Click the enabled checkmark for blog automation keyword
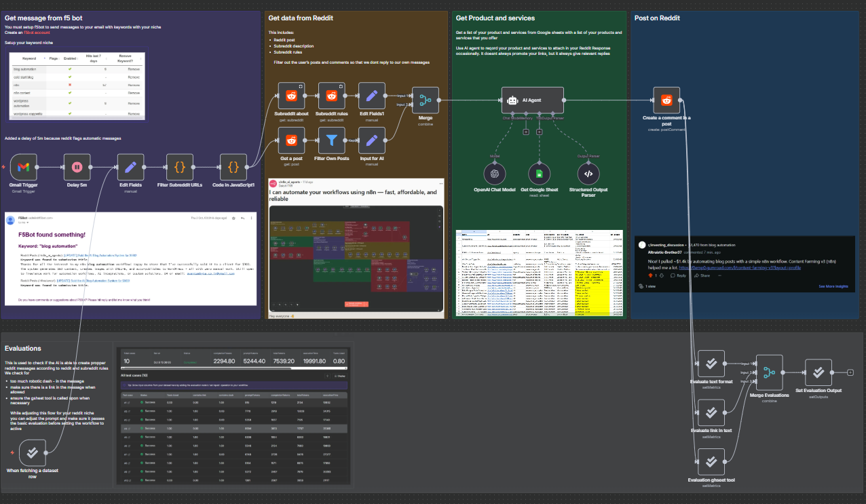The image size is (866, 504). coord(69,69)
